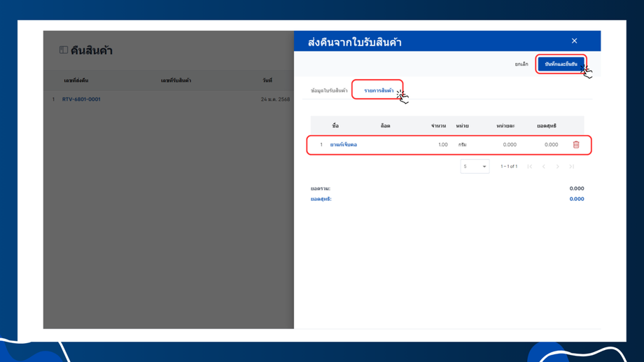Click the ยอดรวม: label
Viewport: 644px width, 362px height.
pos(321,188)
